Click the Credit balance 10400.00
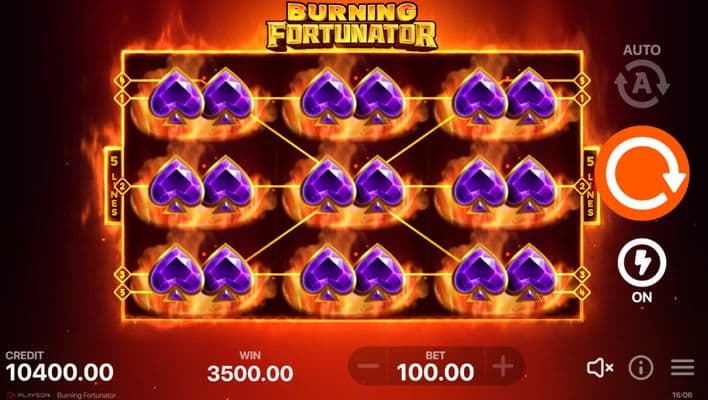Image resolution: width=708 pixels, height=400 pixels. coord(60,373)
